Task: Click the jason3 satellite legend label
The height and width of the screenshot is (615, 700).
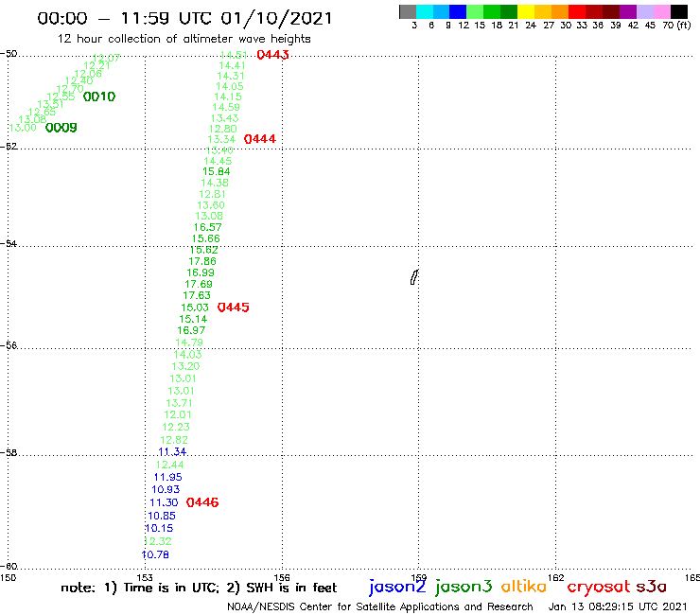Action: [464, 587]
